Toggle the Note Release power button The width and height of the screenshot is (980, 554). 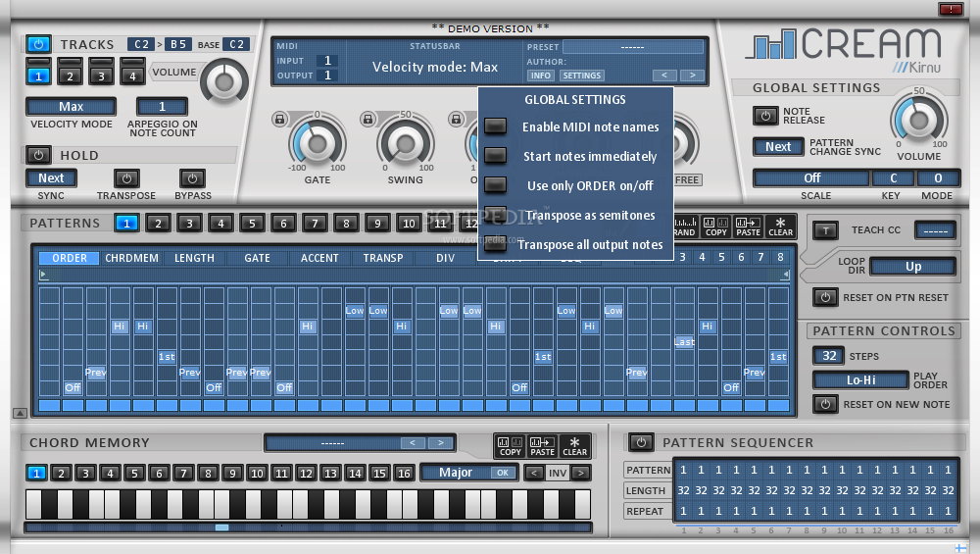[x=765, y=116]
